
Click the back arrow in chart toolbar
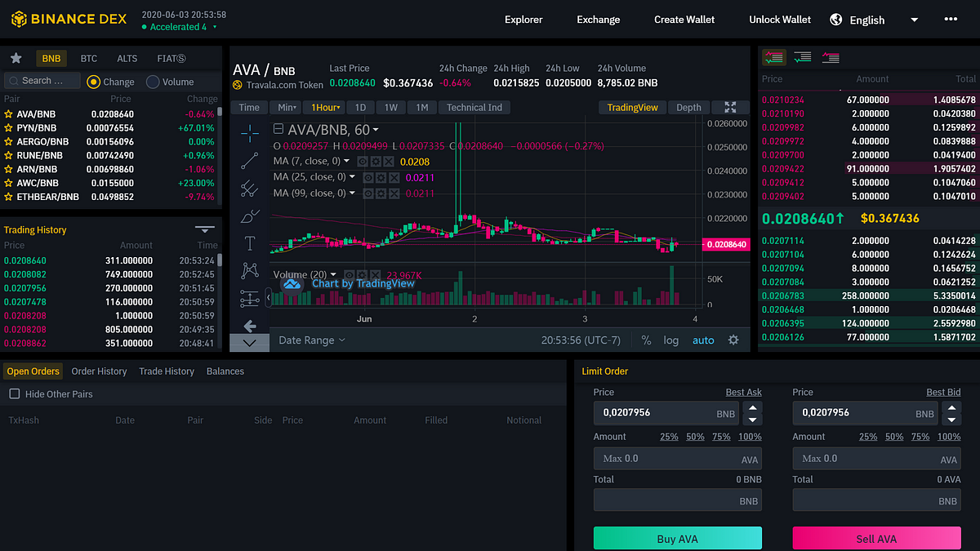[x=250, y=326]
